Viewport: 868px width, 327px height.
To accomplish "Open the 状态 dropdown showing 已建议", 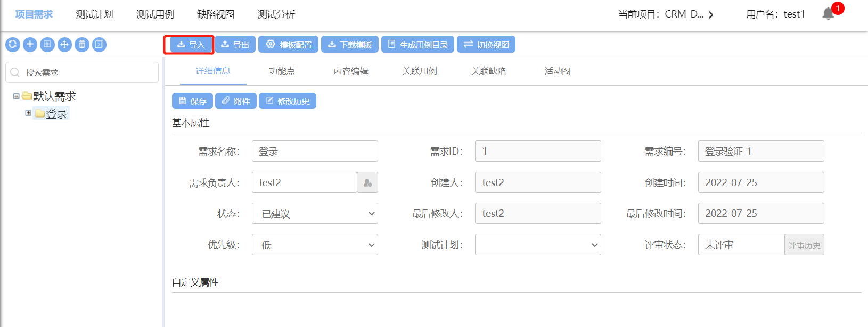I will 315,214.
